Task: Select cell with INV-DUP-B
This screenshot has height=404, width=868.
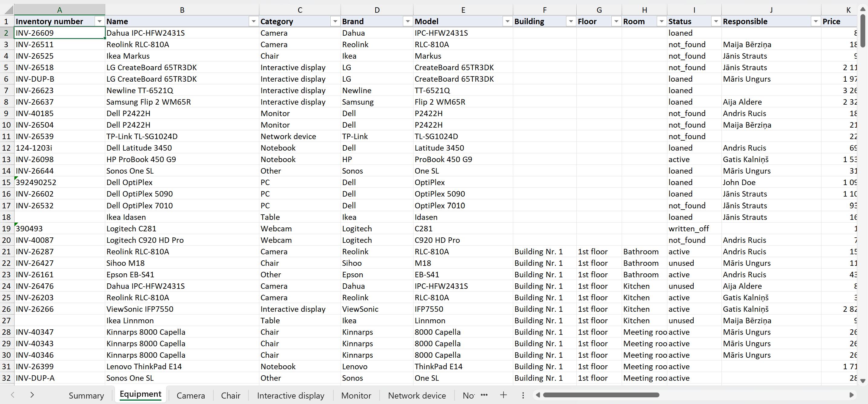Action: coord(60,79)
